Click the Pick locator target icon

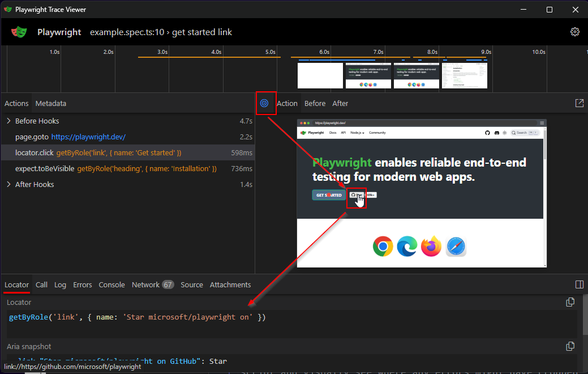click(x=264, y=103)
